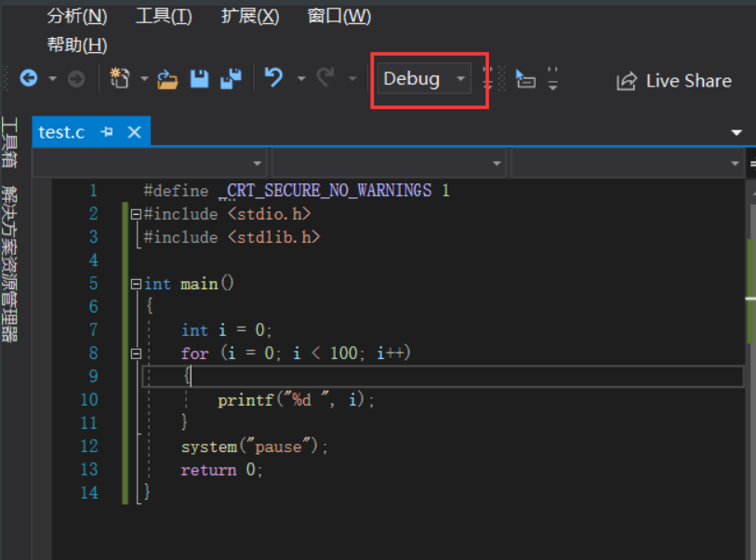The image size is (756, 560).
Task: Open the 工具(T) menu
Action: 164,17
